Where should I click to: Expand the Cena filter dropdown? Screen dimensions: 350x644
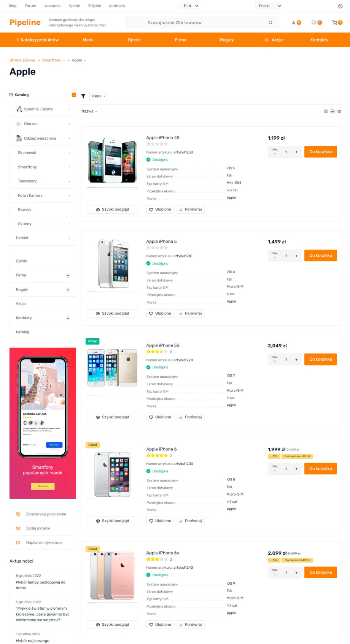(99, 96)
